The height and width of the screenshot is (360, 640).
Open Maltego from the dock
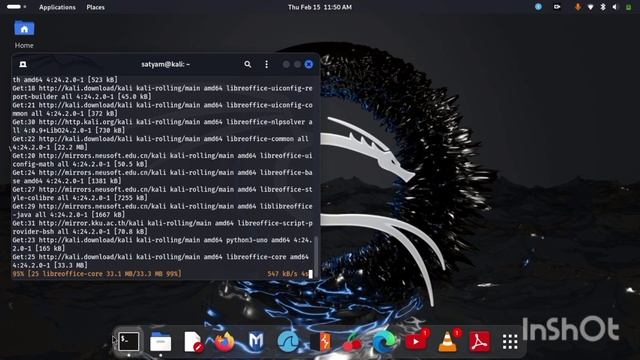pos(256,341)
